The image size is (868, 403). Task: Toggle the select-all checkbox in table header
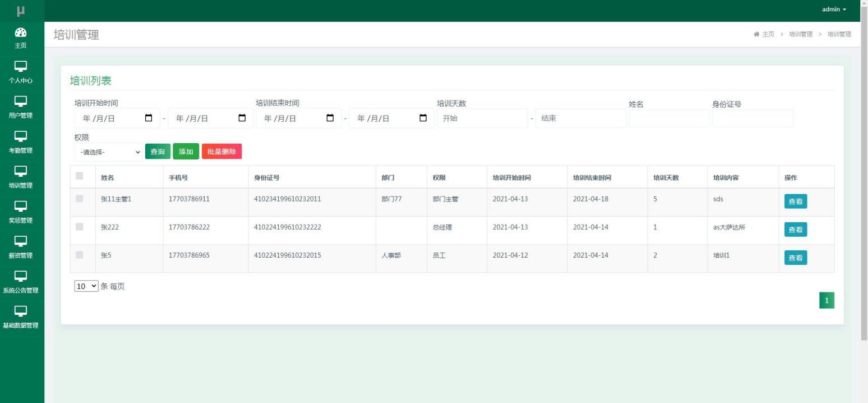coord(79,176)
